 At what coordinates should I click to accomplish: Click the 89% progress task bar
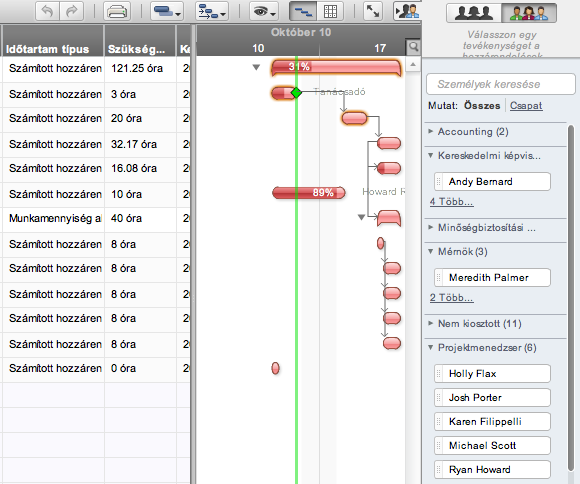308,193
